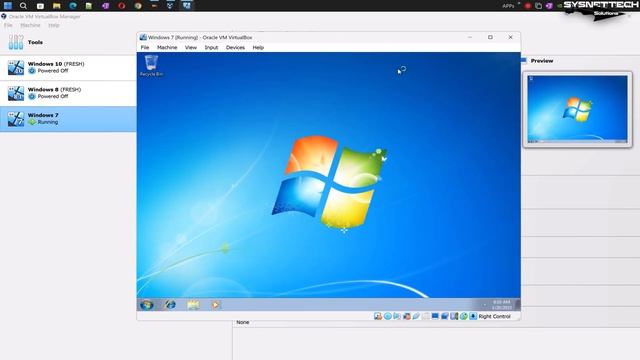
Task: Click the keyboard capture status icon
Action: point(473,316)
